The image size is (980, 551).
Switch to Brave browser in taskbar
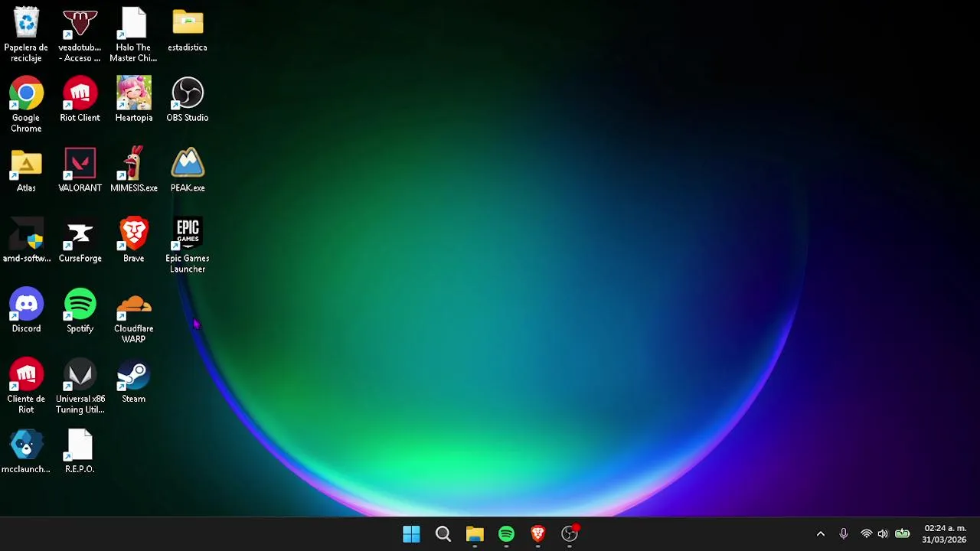coord(537,534)
